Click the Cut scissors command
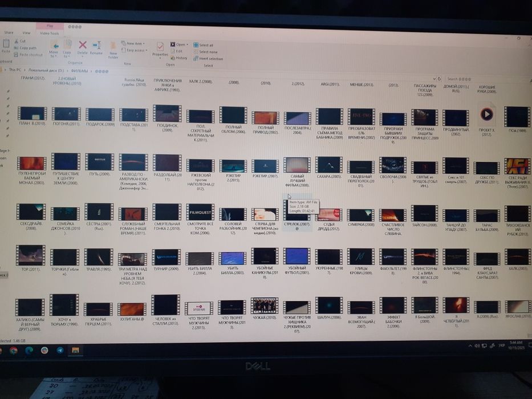 (x=20, y=42)
